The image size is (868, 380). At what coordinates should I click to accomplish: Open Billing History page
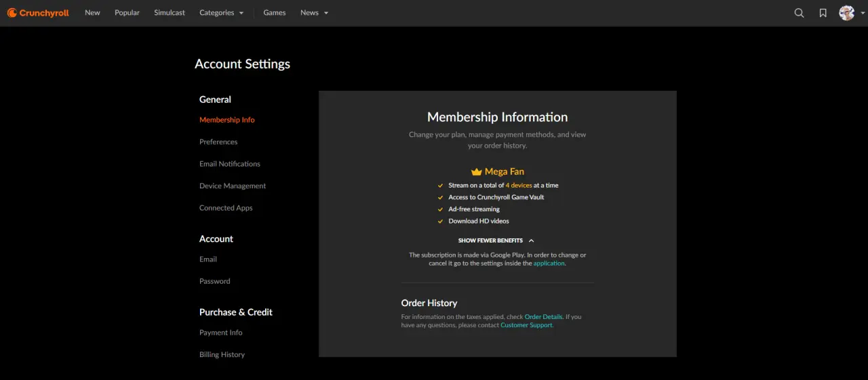(x=222, y=355)
